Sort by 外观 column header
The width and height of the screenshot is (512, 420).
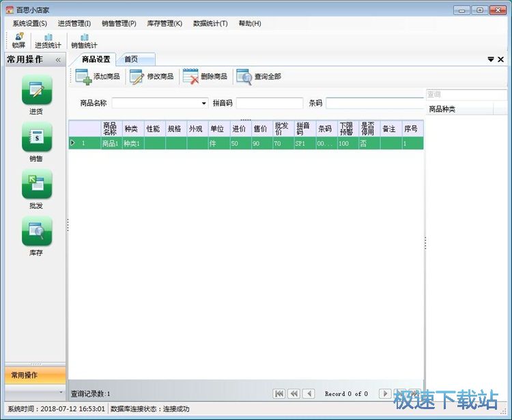[x=197, y=128]
